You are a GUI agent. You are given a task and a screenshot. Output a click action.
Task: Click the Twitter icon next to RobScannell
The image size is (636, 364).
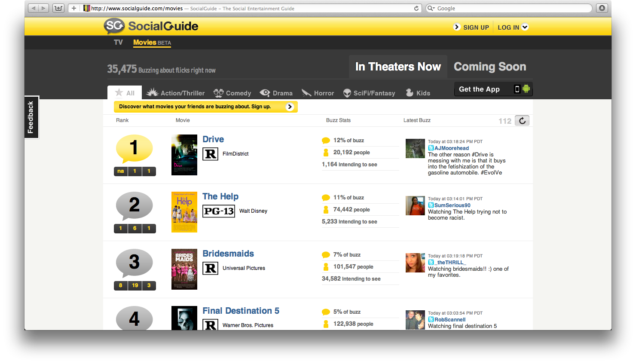(x=431, y=319)
